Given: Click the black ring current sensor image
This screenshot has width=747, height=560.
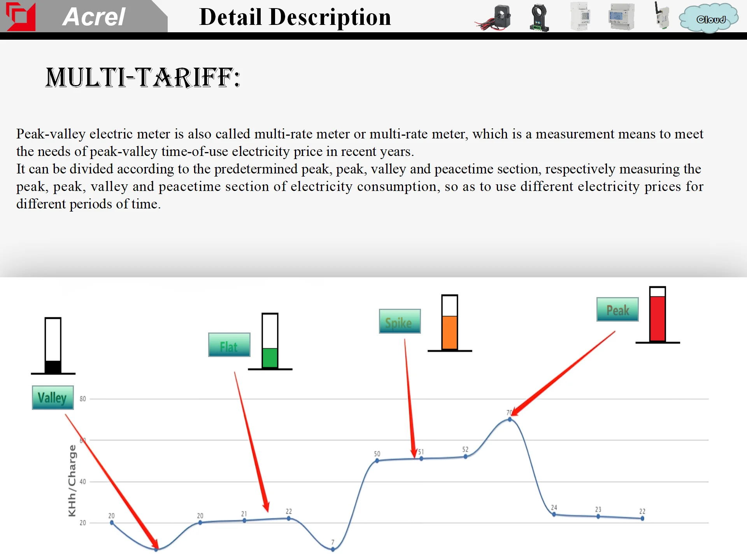Looking at the screenshot, I should (x=539, y=17).
